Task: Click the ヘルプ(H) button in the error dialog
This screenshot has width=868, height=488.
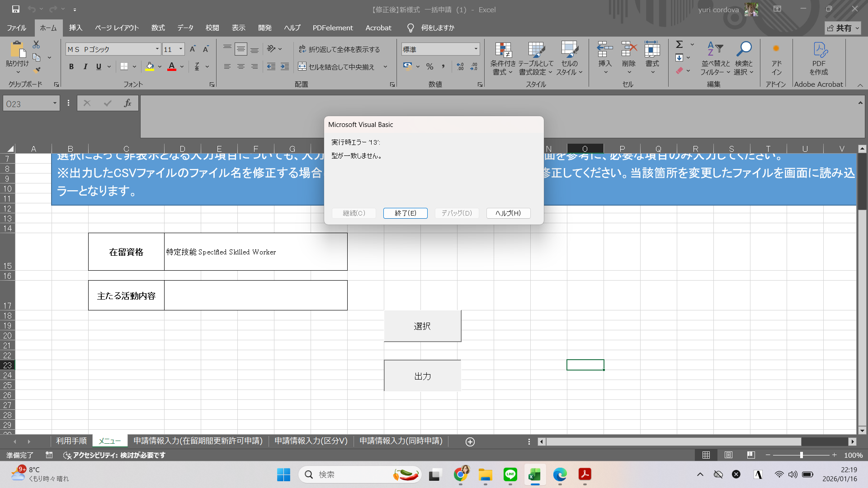Action: [x=508, y=213]
